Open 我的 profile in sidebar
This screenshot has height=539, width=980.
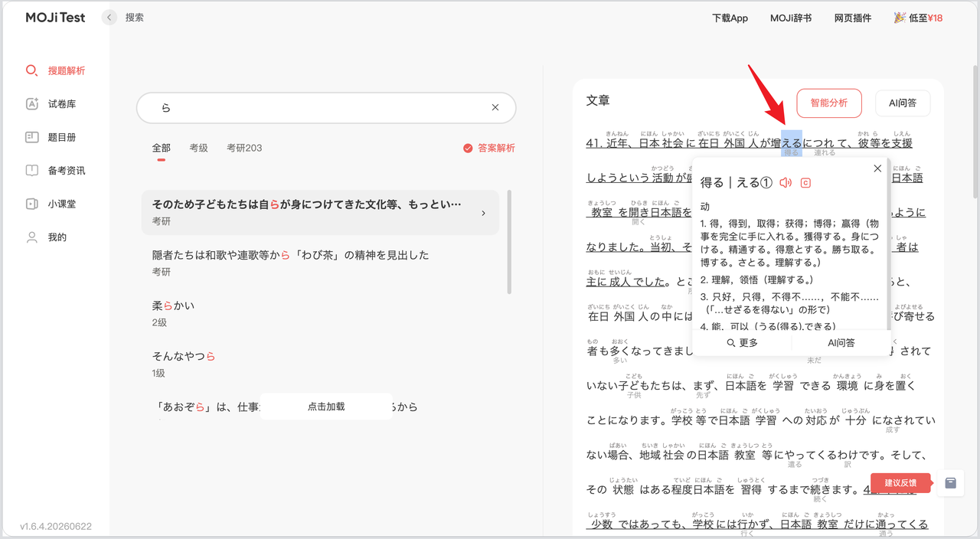pyautogui.click(x=46, y=237)
